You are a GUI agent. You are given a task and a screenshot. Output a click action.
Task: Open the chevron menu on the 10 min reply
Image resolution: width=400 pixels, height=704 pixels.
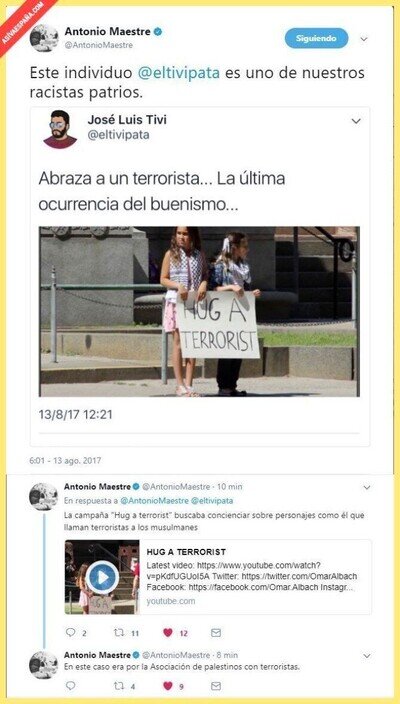367,488
